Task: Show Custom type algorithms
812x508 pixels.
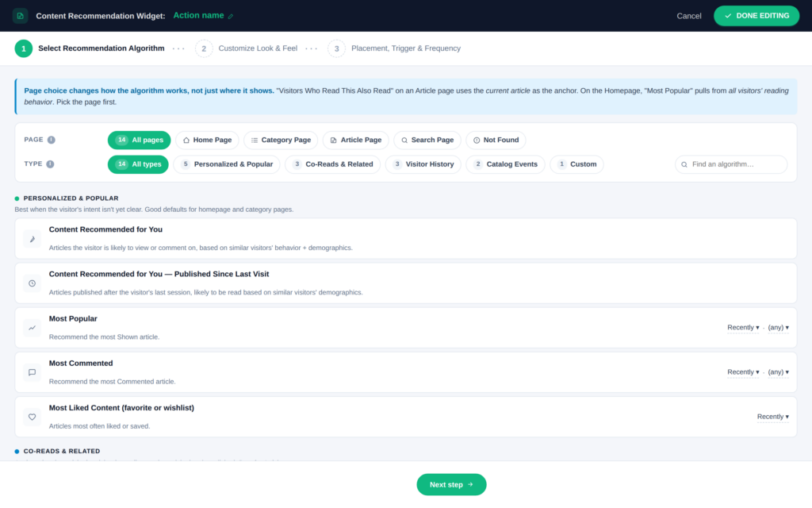Action: (577, 165)
